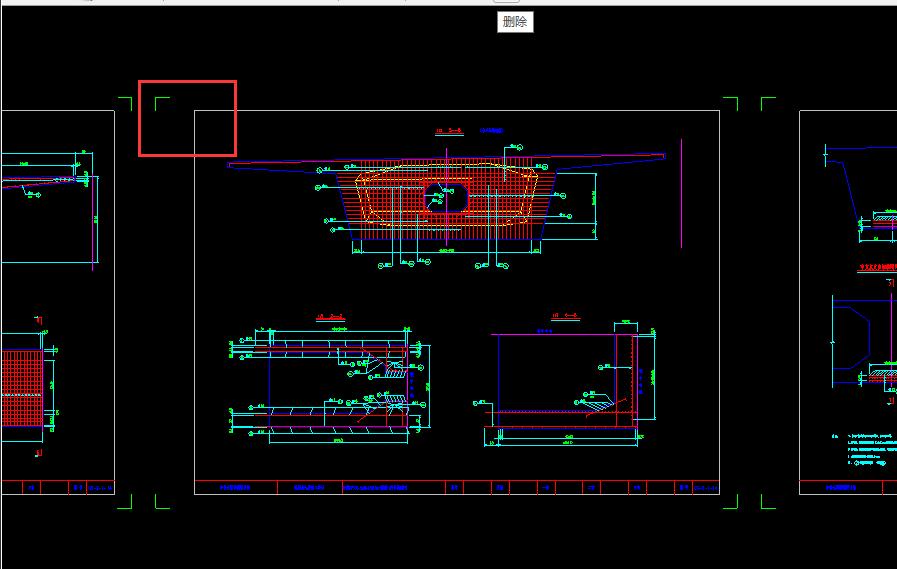The width and height of the screenshot is (897, 569).
Task: Click the red-framed rectangle at top left
Action: 187,119
